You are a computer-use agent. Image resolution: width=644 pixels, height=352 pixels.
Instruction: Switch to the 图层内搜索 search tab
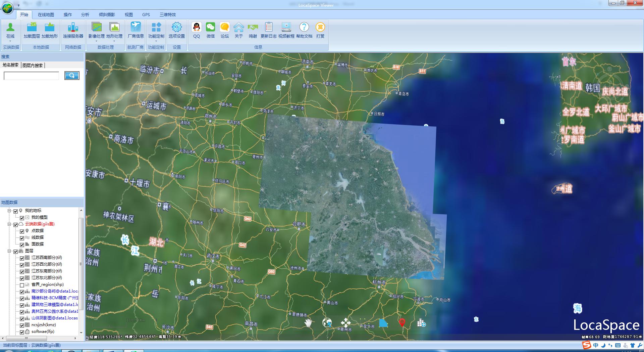[33, 65]
